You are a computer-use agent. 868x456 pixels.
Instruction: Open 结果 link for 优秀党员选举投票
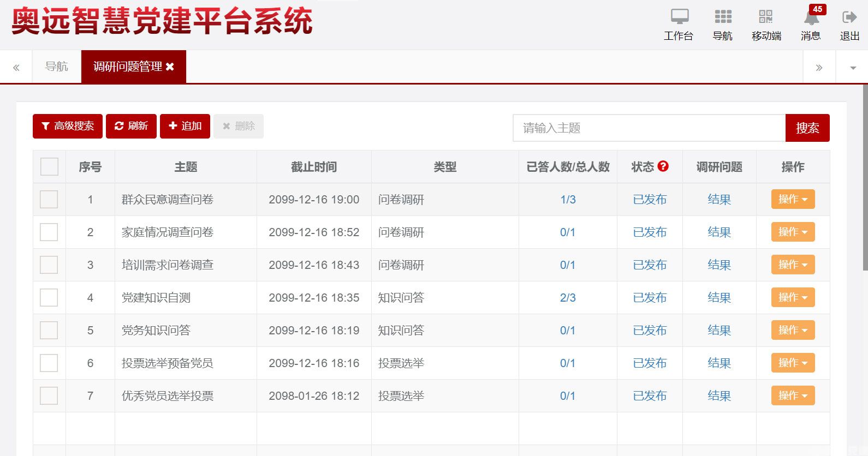pos(719,395)
